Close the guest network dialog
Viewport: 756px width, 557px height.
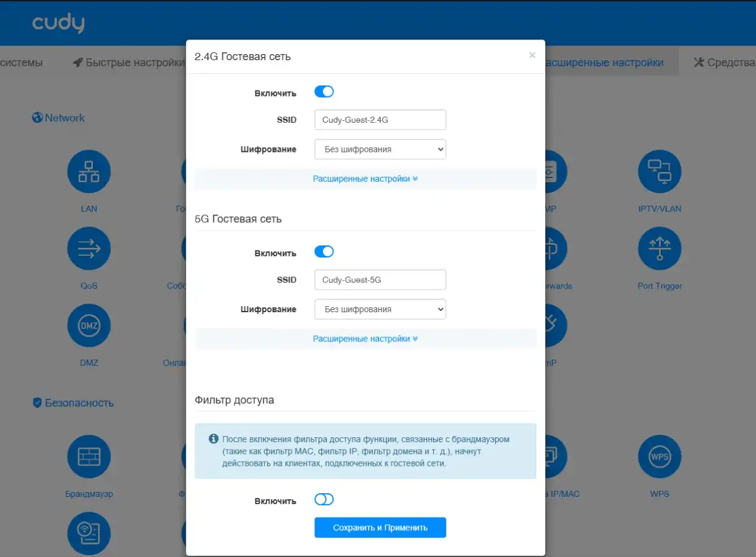tap(532, 55)
